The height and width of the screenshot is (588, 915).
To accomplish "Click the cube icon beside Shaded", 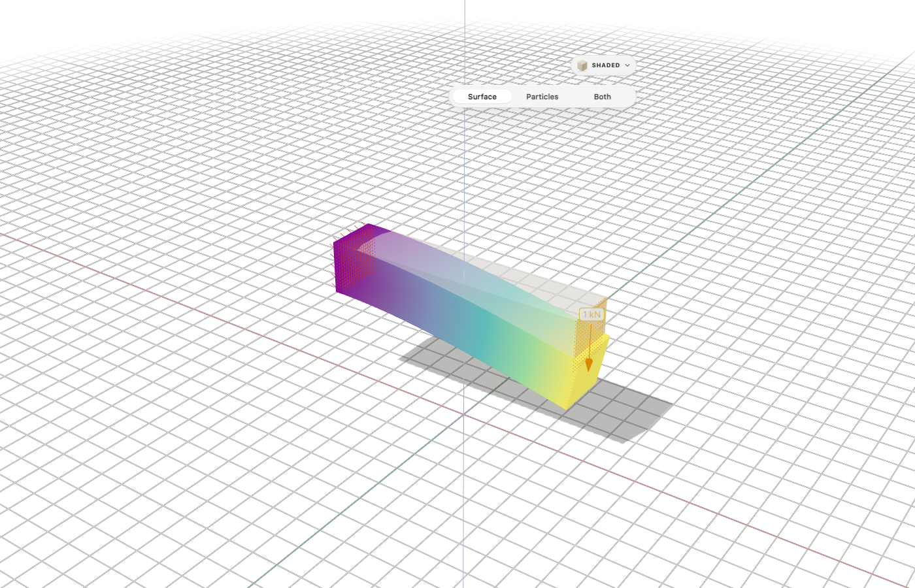I will tap(582, 65).
